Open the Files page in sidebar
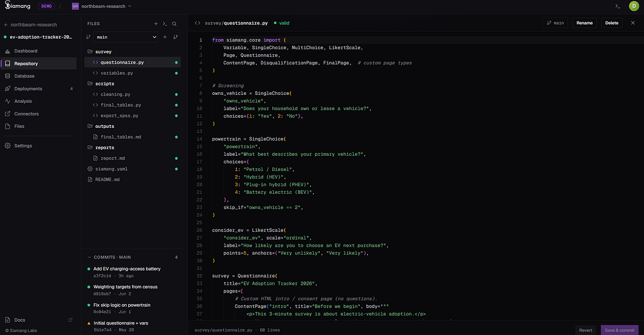644x335 pixels. pyautogui.click(x=38, y=126)
